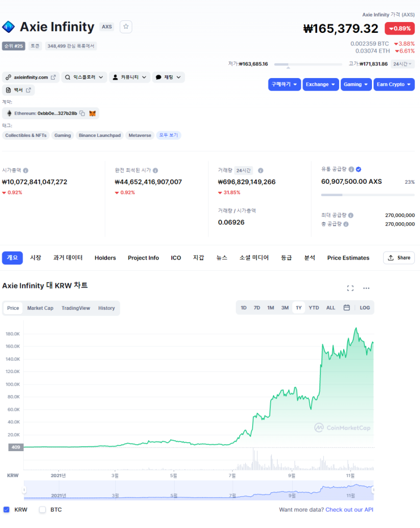Select the YTD time range
This screenshot has width=420, height=528.
[x=314, y=308]
